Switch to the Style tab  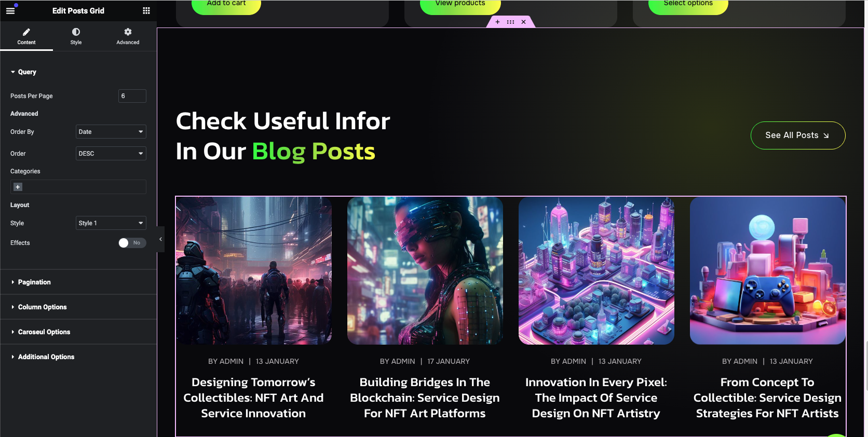(76, 36)
